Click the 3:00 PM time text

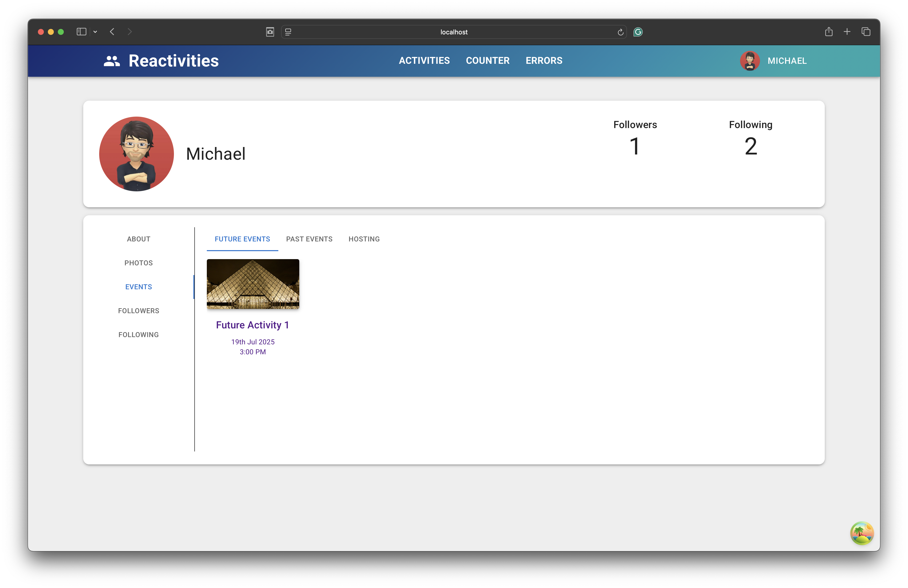253,352
